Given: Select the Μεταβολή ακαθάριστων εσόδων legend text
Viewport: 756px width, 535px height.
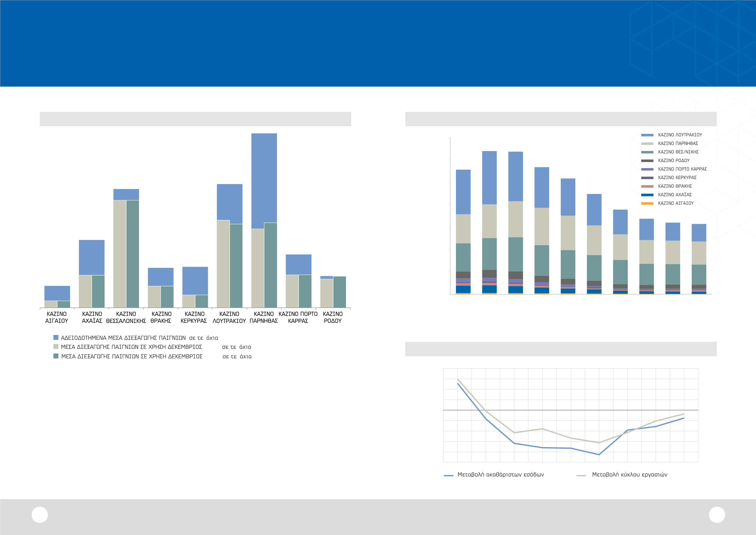Looking at the screenshot, I should click(x=501, y=475).
